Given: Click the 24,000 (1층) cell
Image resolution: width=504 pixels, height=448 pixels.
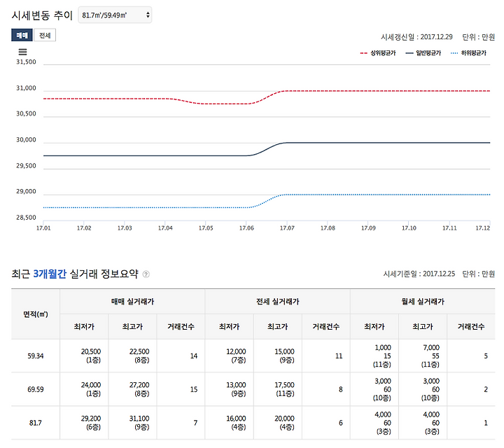Looking at the screenshot, I should pos(84,389).
